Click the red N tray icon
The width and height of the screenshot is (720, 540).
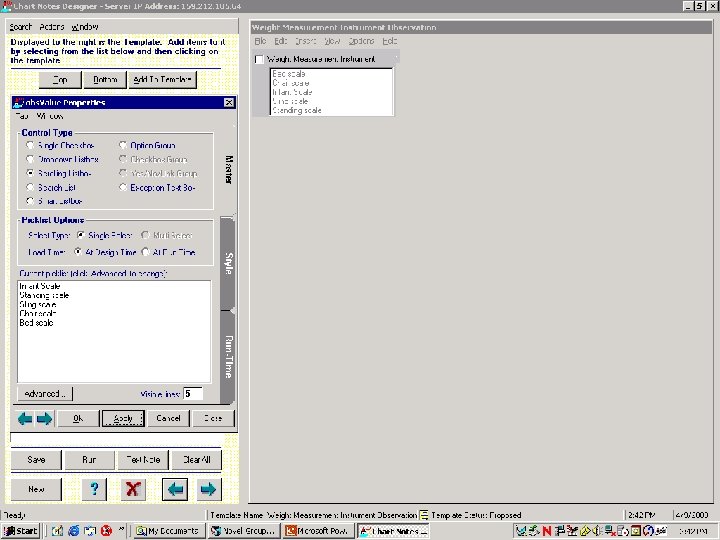(x=546, y=531)
